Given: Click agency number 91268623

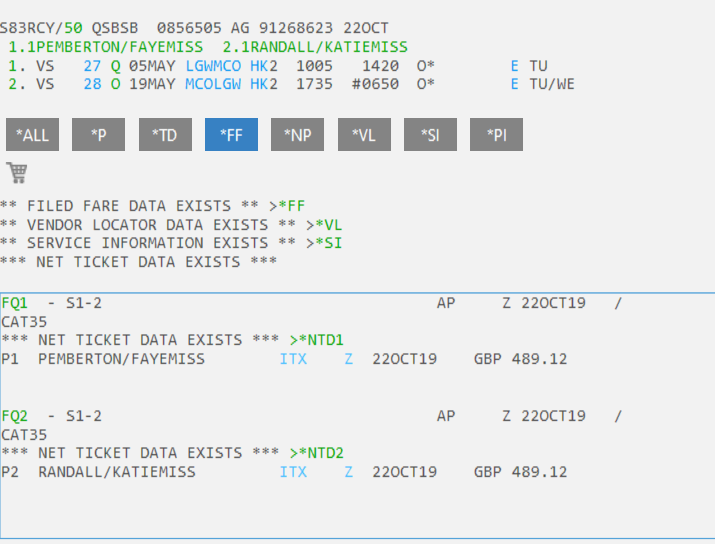Looking at the screenshot, I should [x=296, y=28].
